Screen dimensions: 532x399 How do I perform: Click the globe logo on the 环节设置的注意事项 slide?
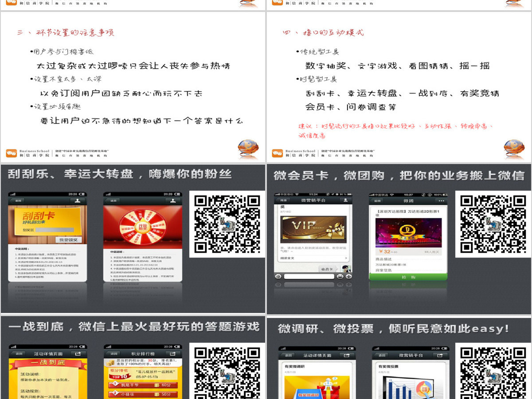(247, 149)
